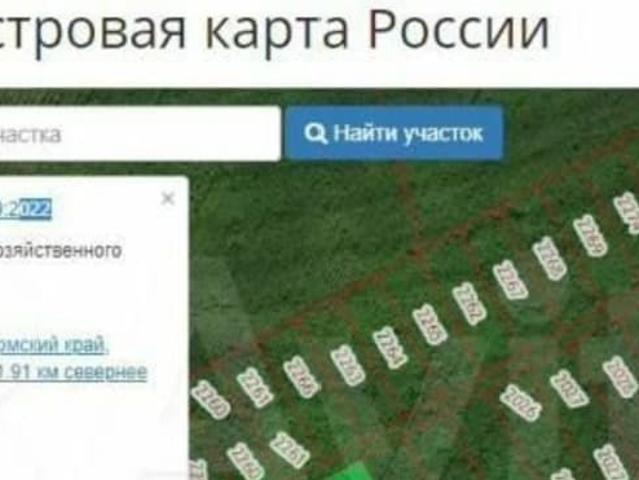The height and width of the screenshot is (480, 639).
Task: Click the link line ending севернее
Action: (x=73, y=372)
